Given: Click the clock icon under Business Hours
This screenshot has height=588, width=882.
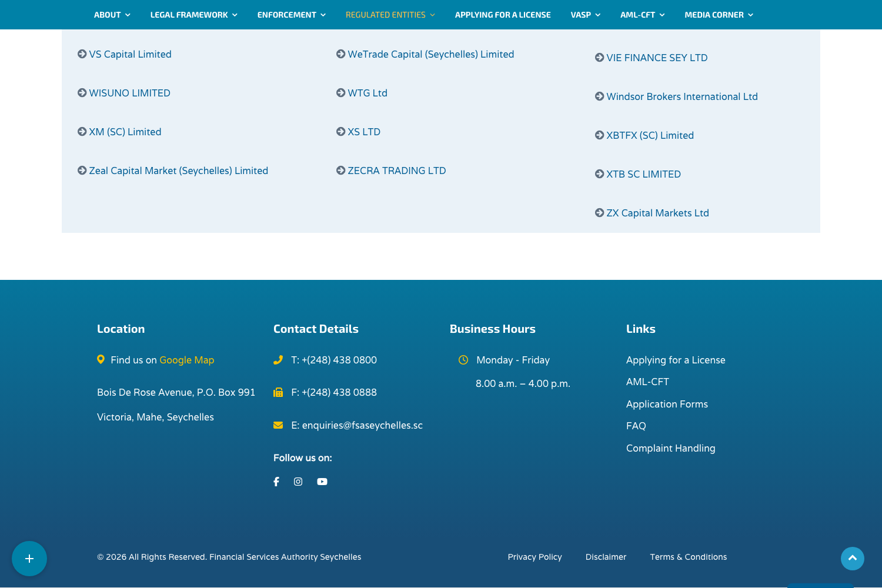Looking at the screenshot, I should click(x=463, y=360).
